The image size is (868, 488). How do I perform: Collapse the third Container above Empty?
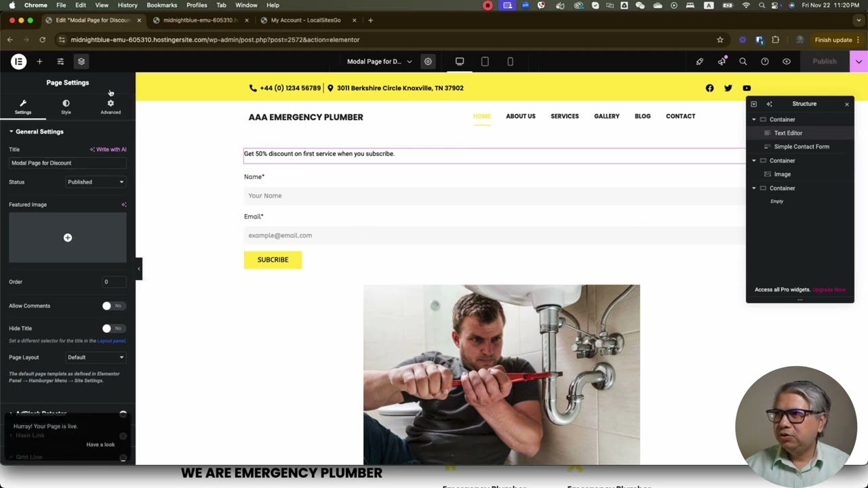[754, 188]
